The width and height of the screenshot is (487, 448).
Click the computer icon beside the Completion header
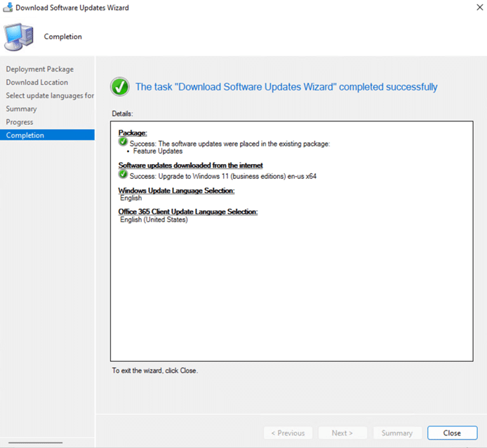pos(19,35)
